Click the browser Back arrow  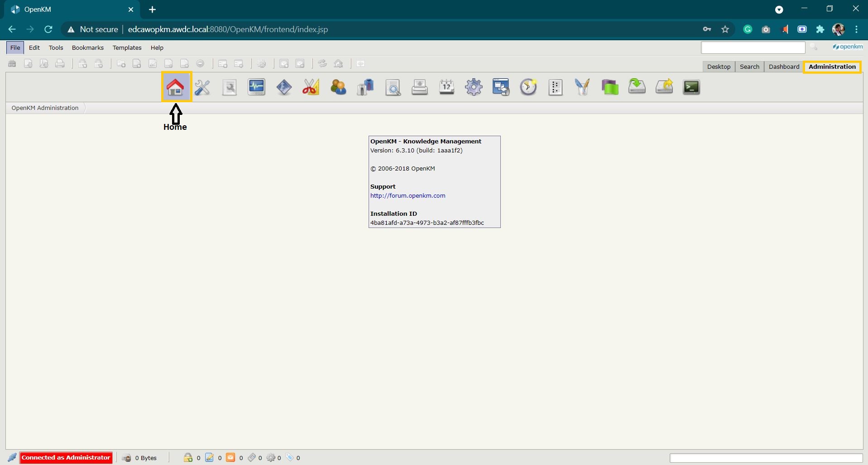tap(12, 29)
